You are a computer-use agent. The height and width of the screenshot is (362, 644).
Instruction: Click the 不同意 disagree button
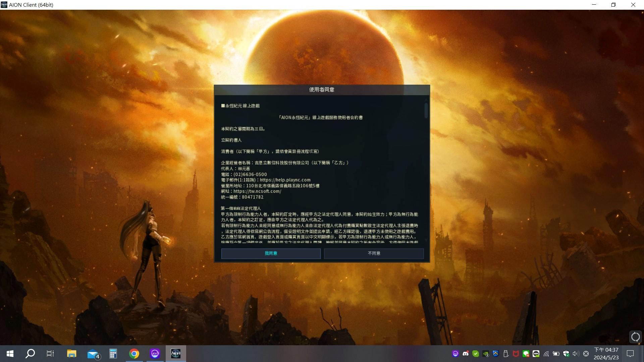(374, 253)
